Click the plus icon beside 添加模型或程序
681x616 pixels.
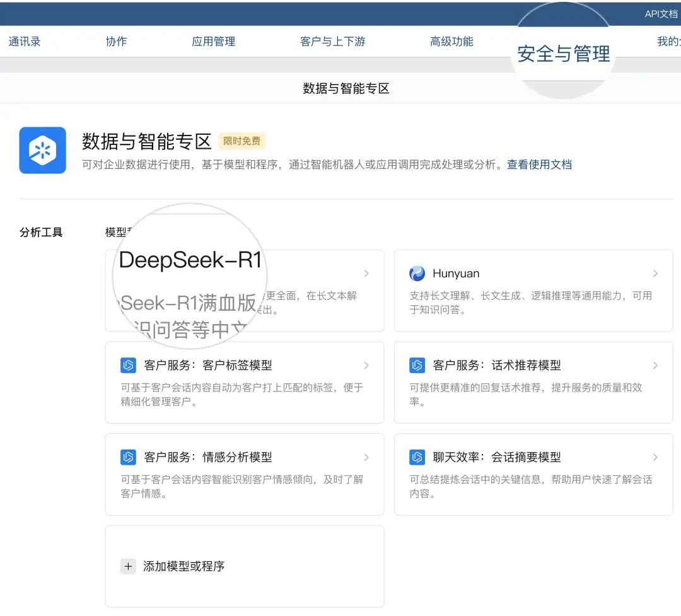click(128, 566)
